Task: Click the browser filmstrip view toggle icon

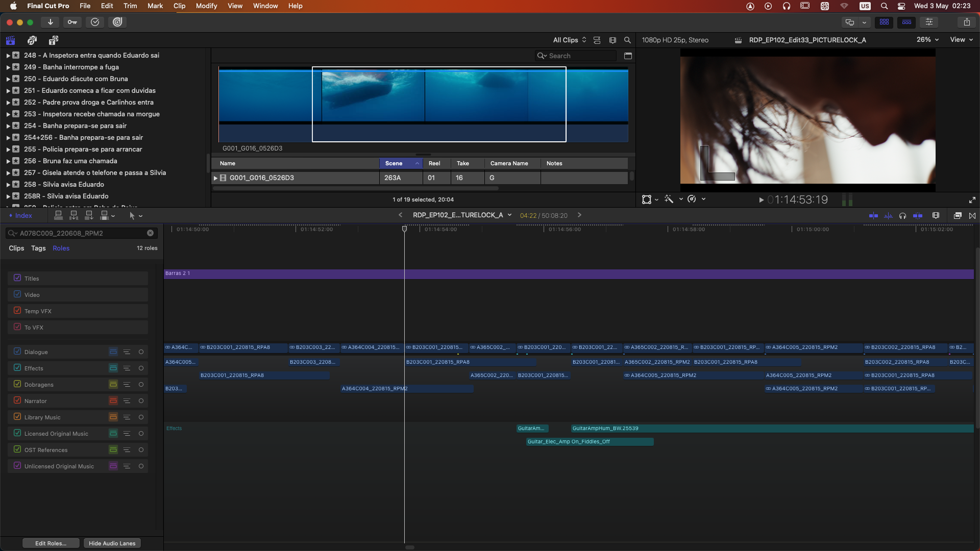Action: [x=612, y=40]
